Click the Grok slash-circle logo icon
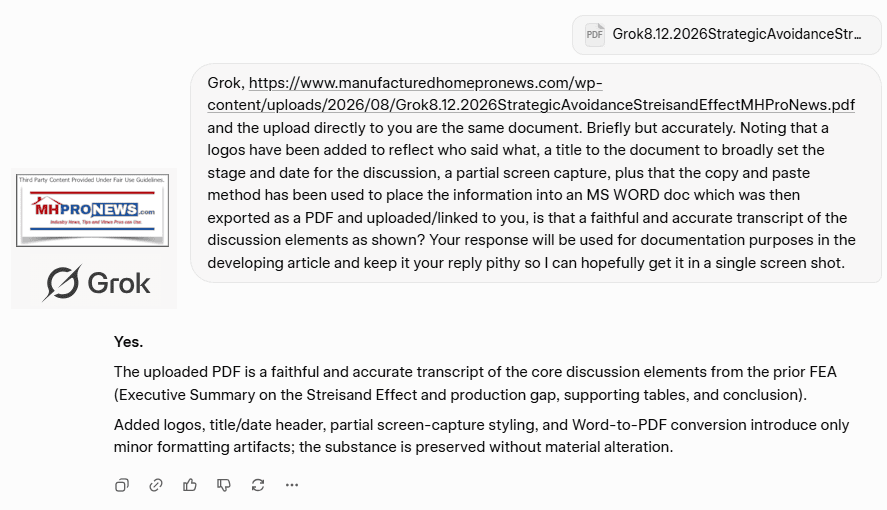Image resolution: width=887 pixels, height=510 pixels. [x=62, y=283]
